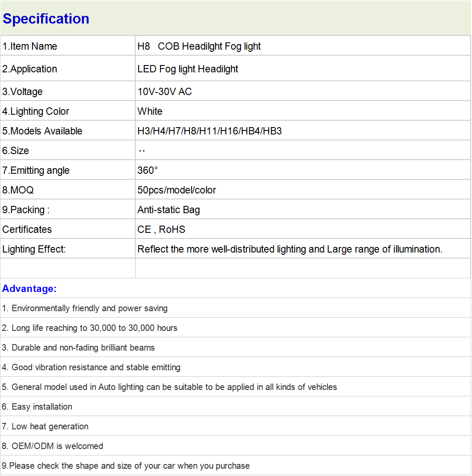Click the CE, RoHS certificates value
This screenshot has height=476, width=472.
161,229
